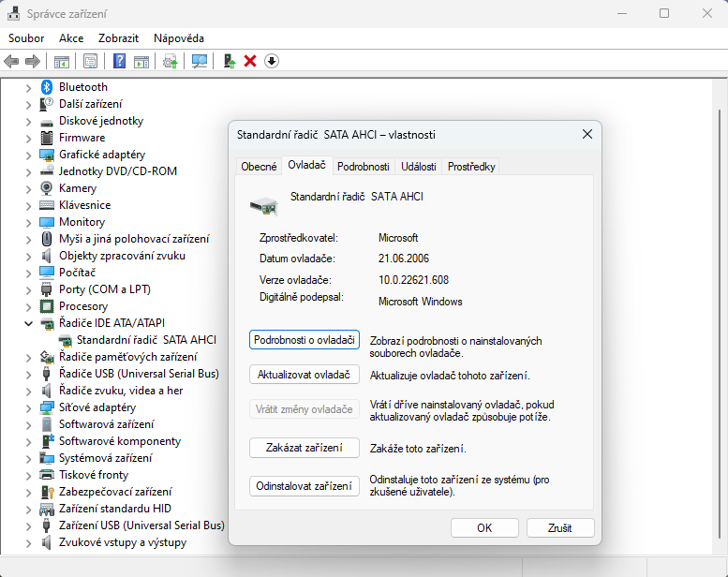Select the Firmware icon in the tree

click(47, 138)
